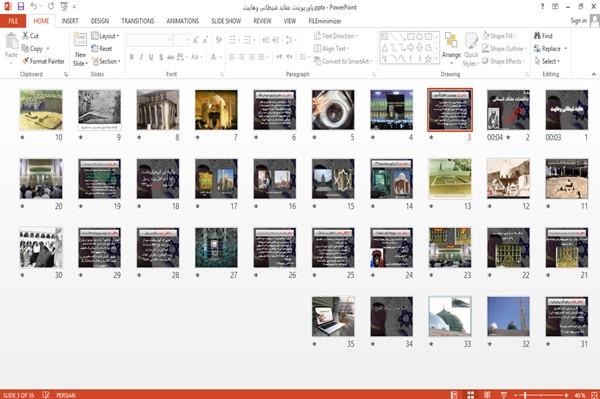This screenshot has height=399, width=600.
Task: Increase font size with the larger A
Action: tap(196, 40)
